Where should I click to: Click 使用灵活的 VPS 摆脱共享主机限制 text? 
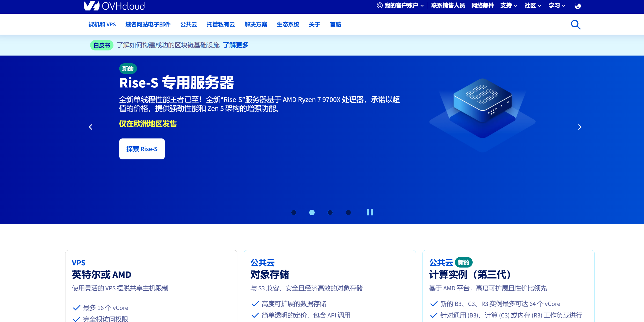(120, 288)
